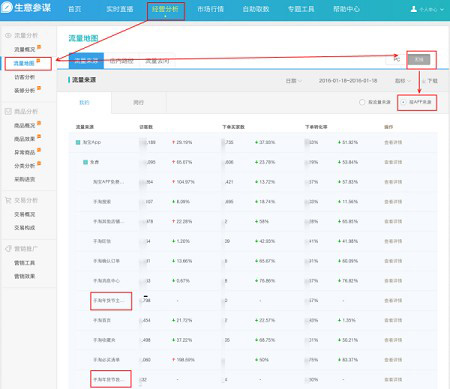Switch to the 同行 tab

(x=138, y=103)
